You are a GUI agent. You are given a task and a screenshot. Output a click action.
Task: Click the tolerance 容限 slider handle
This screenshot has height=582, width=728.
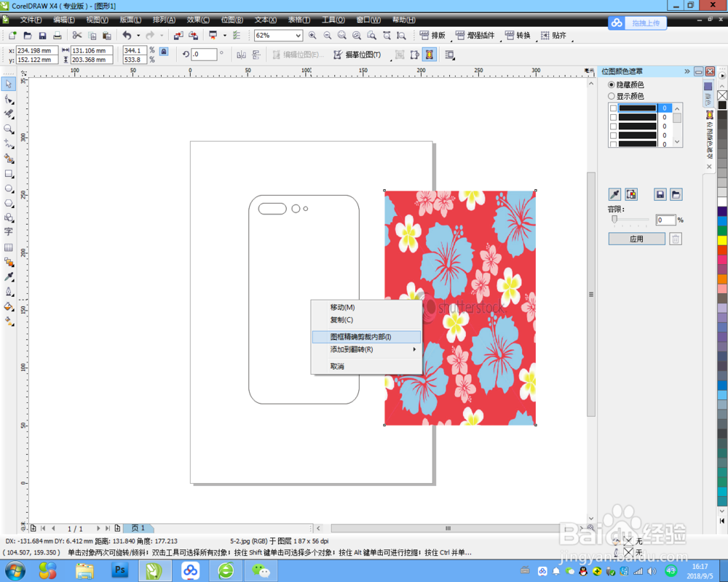pyautogui.click(x=614, y=220)
